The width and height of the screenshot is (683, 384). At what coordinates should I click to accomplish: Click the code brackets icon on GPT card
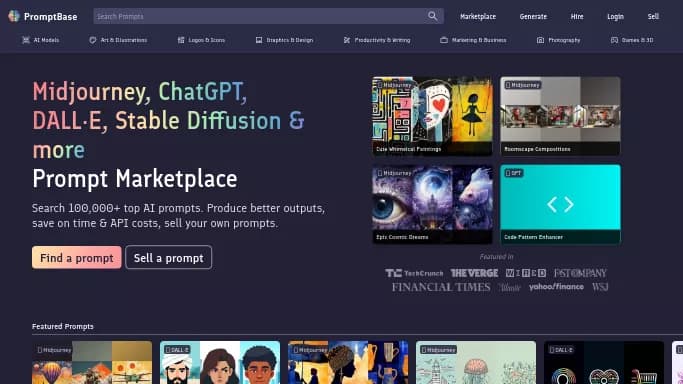coord(560,204)
